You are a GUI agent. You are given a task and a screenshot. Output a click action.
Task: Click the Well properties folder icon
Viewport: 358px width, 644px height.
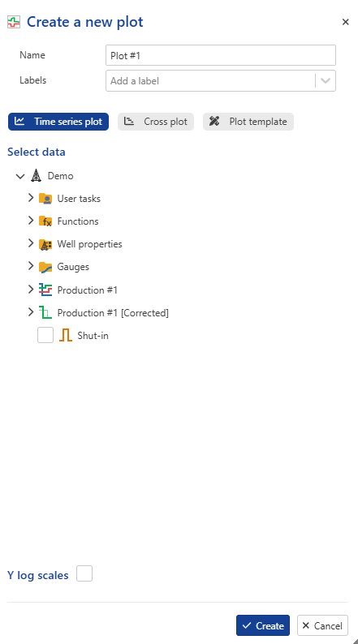point(45,244)
